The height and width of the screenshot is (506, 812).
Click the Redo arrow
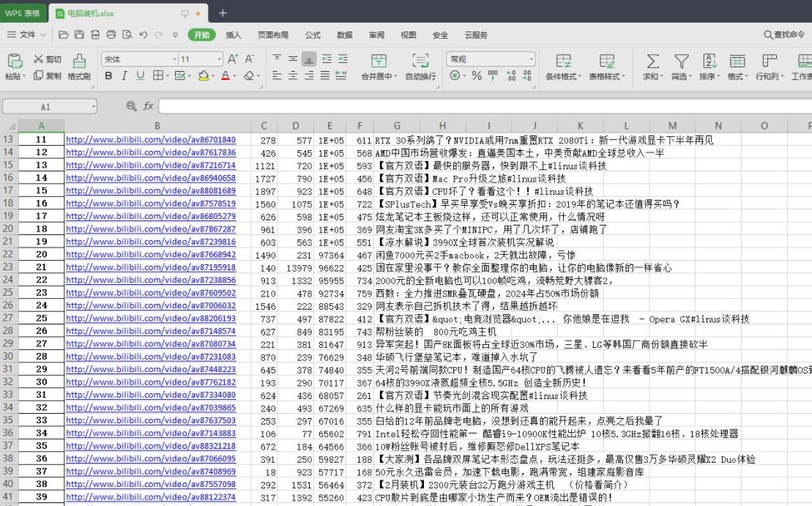(159, 34)
